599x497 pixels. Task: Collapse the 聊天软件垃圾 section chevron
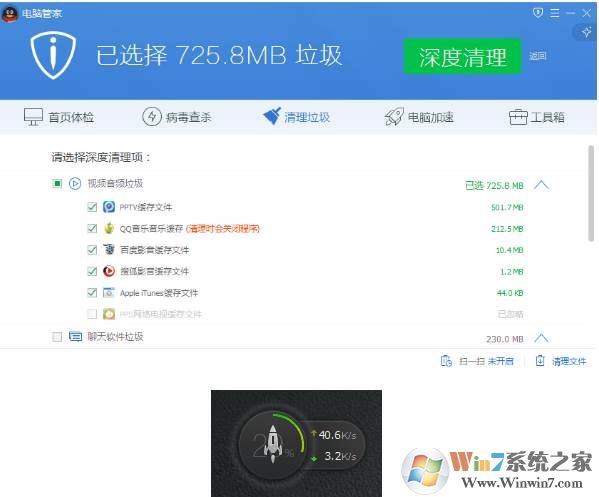coord(541,338)
